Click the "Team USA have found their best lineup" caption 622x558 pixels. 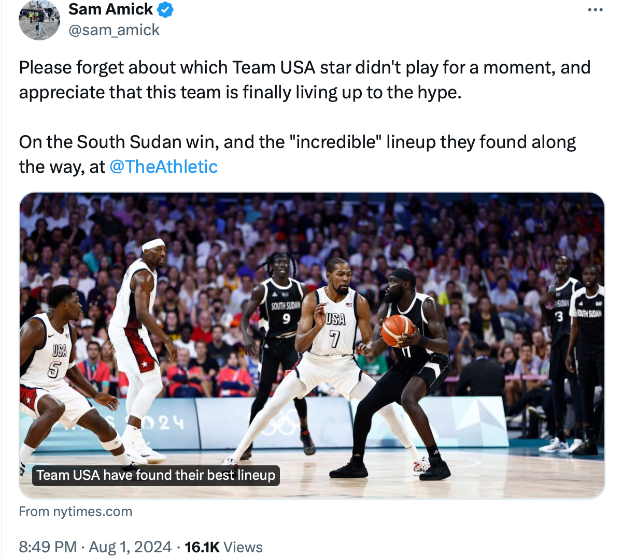pyautogui.click(x=155, y=475)
